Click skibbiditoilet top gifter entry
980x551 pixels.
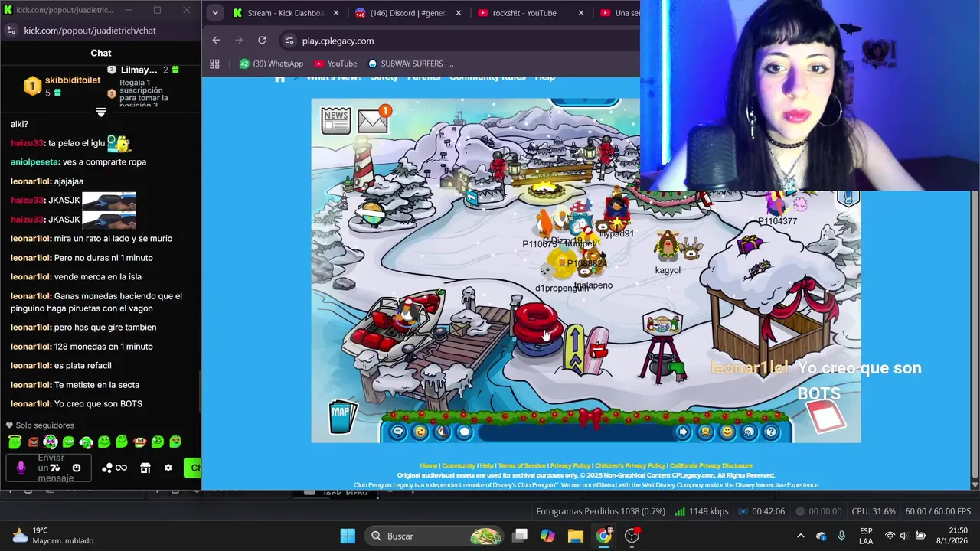tap(61, 86)
